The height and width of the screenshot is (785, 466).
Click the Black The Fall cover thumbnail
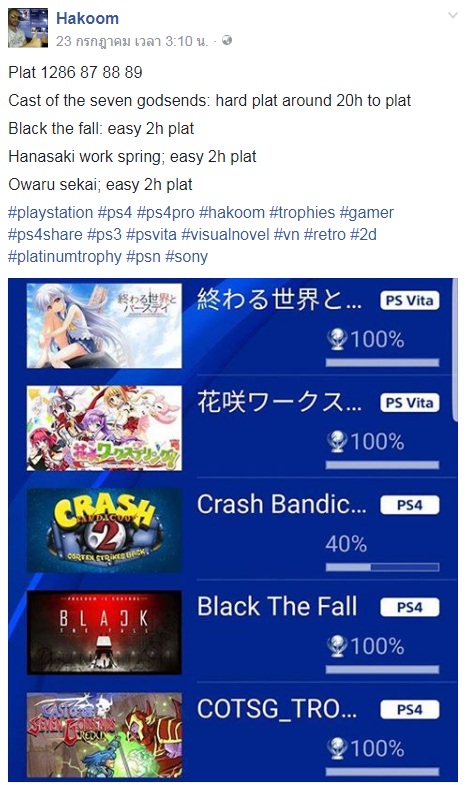(104, 632)
